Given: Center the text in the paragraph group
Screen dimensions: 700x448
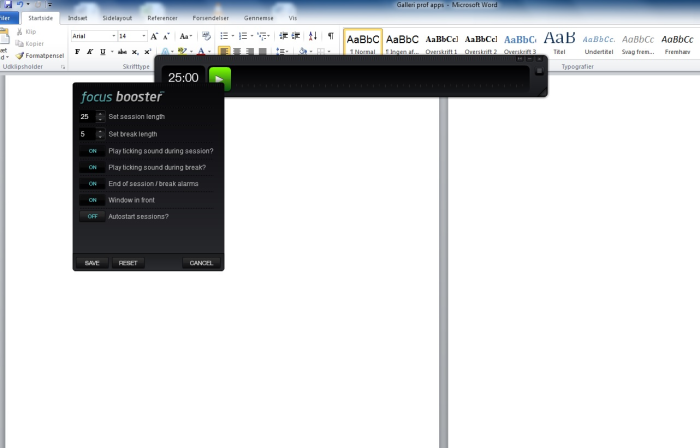Looking at the screenshot, I should pyautogui.click(x=237, y=52).
